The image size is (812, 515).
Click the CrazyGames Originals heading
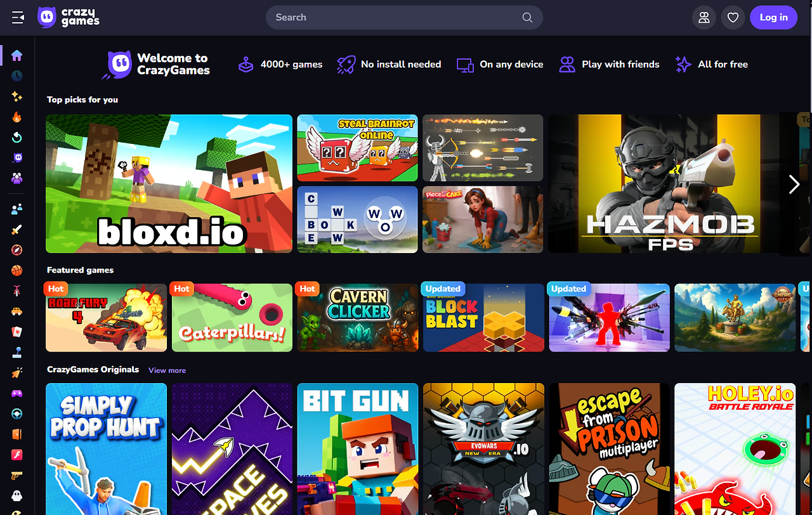[x=93, y=369]
